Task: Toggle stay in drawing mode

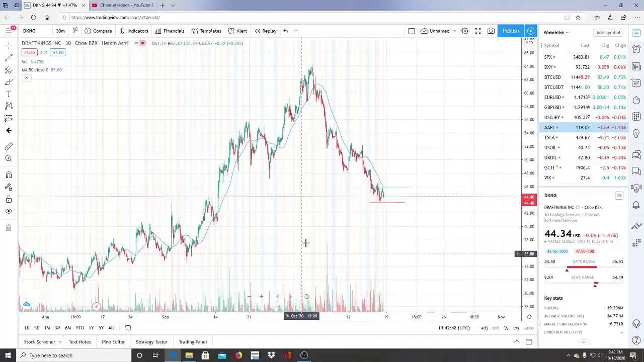Action: (x=9, y=187)
